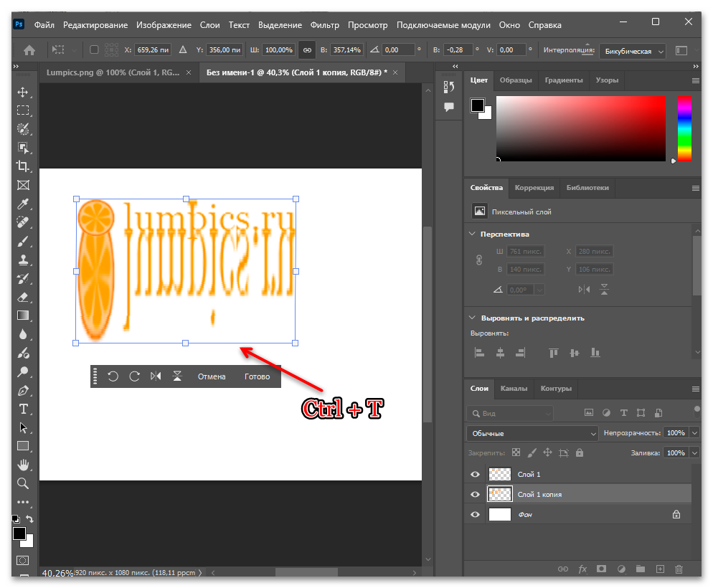Open the Фильтр menu
The height and width of the screenshot is (588, 713).
tap(325, 25)
